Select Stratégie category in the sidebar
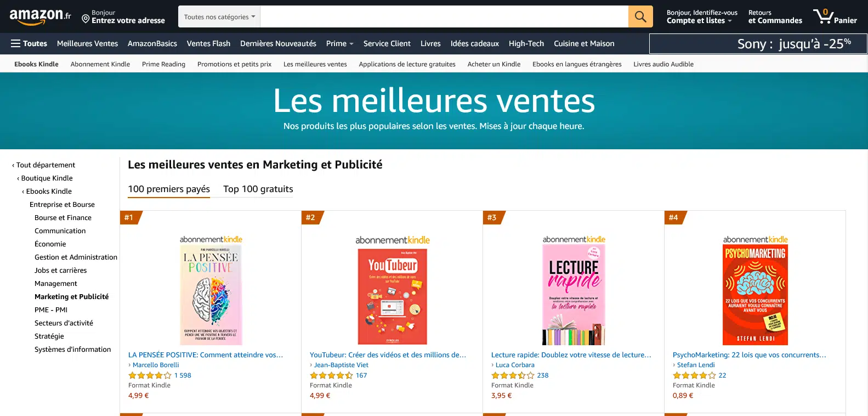The image size is (868, 416). [49, 336]
